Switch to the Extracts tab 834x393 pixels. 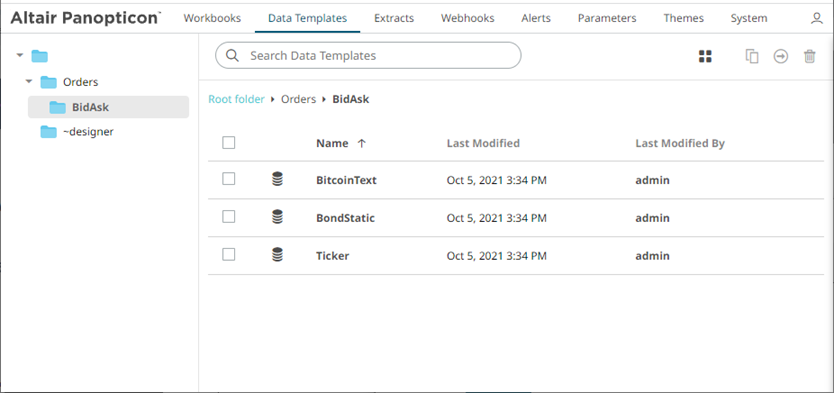(394, 18)
